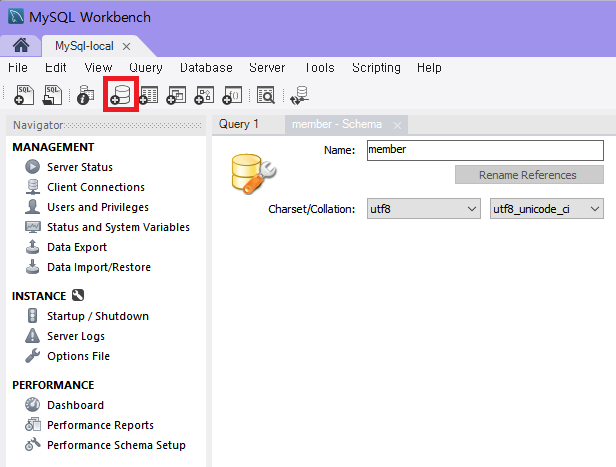Open Server Status in Navigator
The image size is (616, 467).
80,167
